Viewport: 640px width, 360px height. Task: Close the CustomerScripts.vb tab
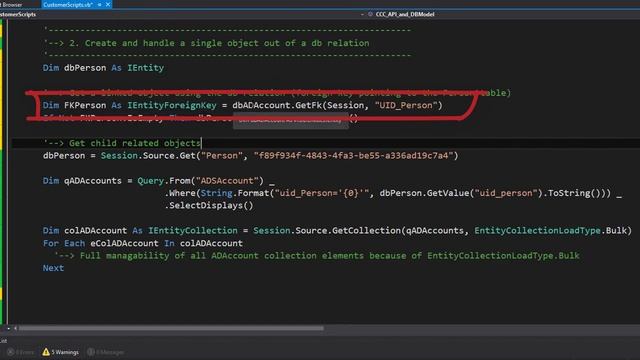pyautogui.click(x=108, y=4)
